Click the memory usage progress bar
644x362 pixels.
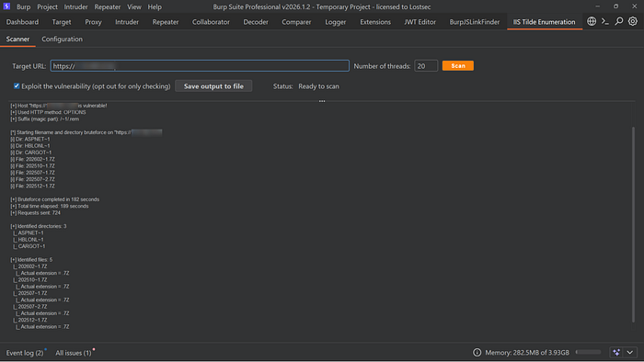(x=588, y=352)
